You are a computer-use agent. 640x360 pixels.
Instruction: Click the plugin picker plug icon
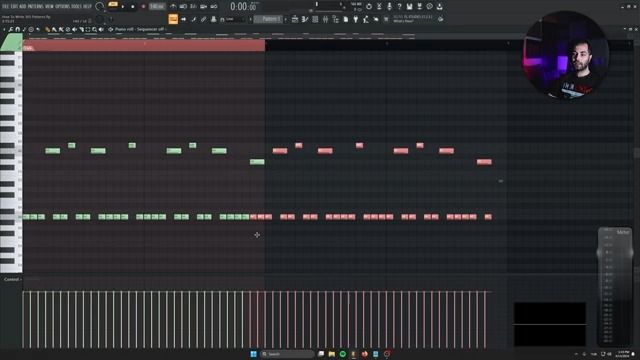point(356,19)
